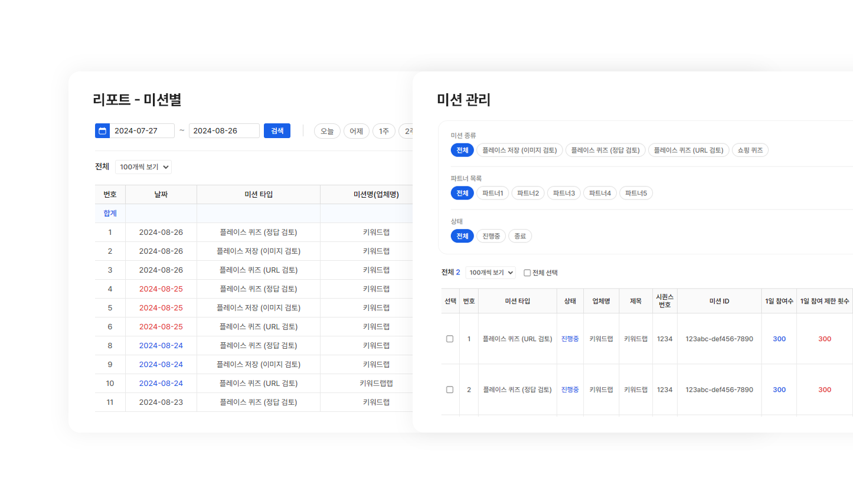The height and width of the screenshot is (504, 853).
Task: Select the 오늘 quick date filter
Action: [x=327, y=131]
